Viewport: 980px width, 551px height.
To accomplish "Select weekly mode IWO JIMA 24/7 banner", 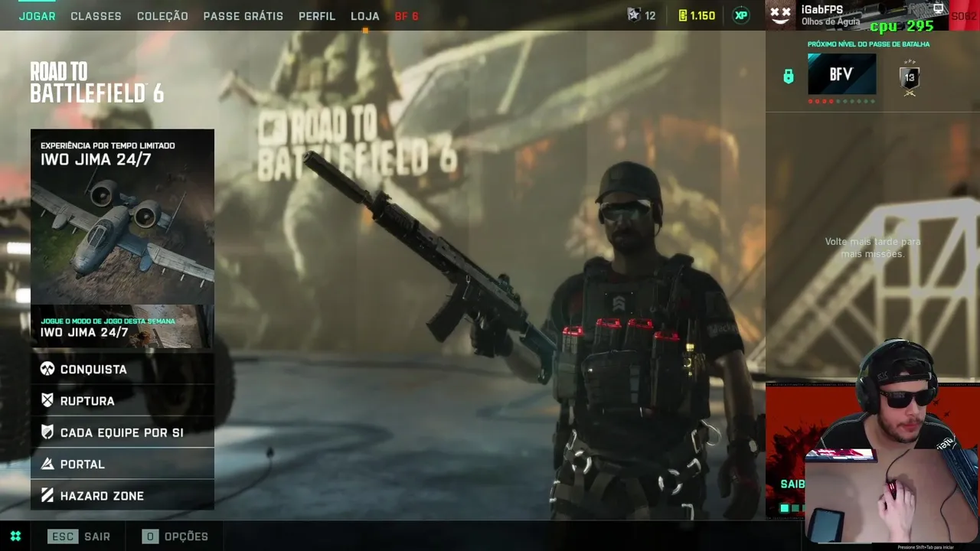I will coord(122,327).
